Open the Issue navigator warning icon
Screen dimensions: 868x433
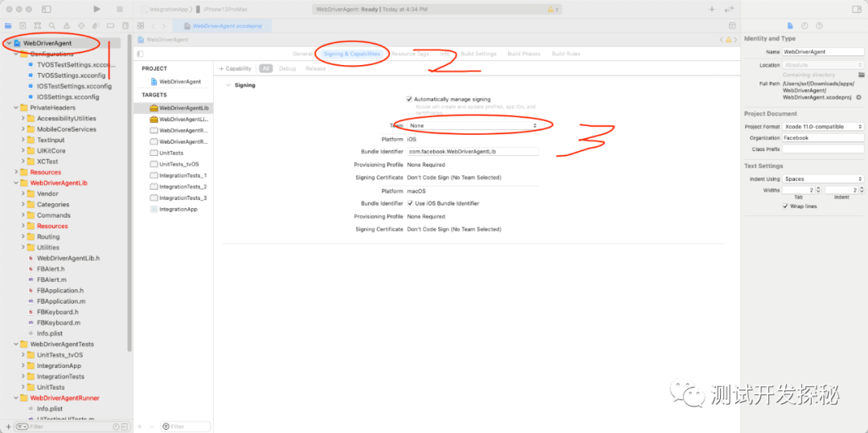[67, 26]
